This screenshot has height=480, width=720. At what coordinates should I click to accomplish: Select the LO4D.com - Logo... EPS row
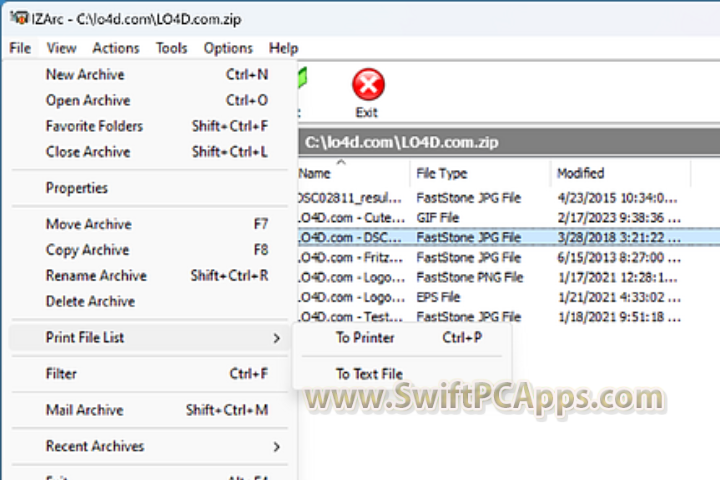click(509, 297)
